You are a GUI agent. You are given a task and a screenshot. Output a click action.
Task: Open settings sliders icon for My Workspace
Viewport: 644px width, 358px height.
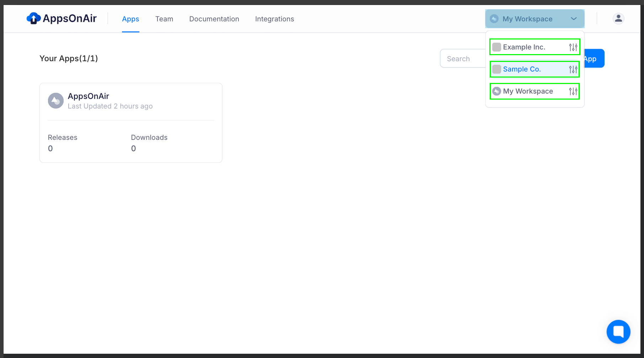(x=573, y=91)
